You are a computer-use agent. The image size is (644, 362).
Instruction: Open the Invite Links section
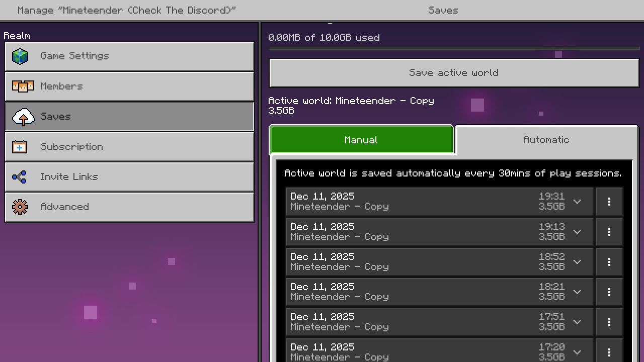pos(129,177)
